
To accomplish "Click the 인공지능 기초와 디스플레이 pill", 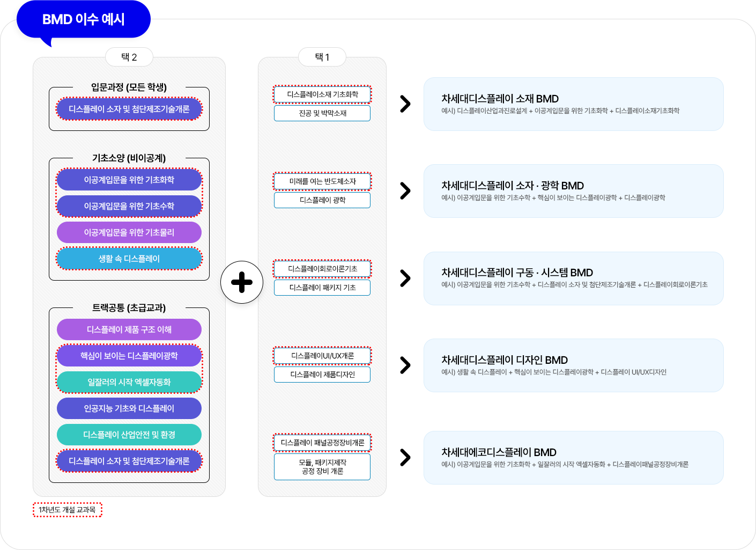I will click(x=129, y=408).
